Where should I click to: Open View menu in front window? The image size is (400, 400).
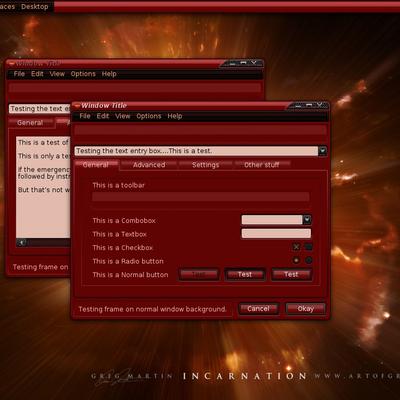[x=122, y=116]
